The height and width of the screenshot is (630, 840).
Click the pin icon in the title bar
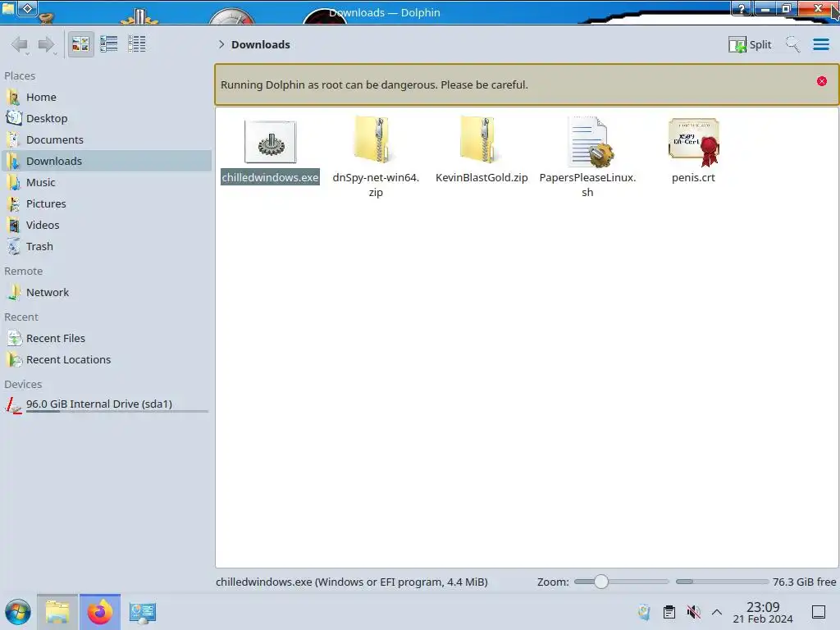[28, 8]
